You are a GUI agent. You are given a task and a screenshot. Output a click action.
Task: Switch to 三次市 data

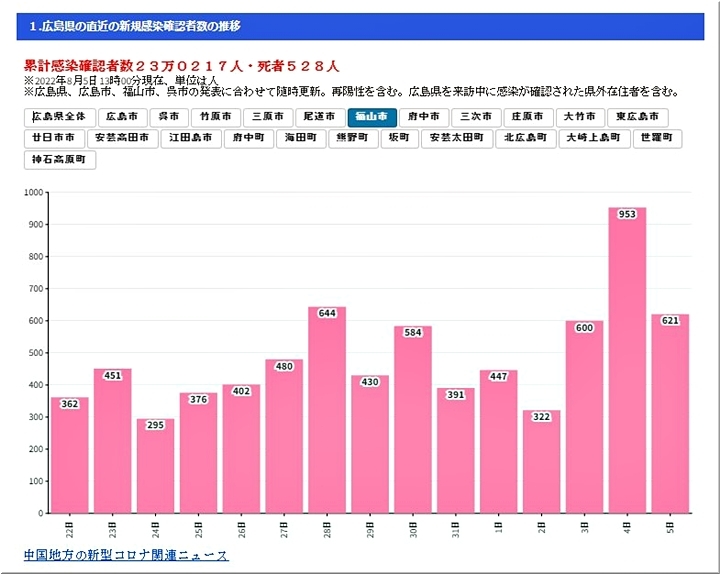[x=476, y=117]
